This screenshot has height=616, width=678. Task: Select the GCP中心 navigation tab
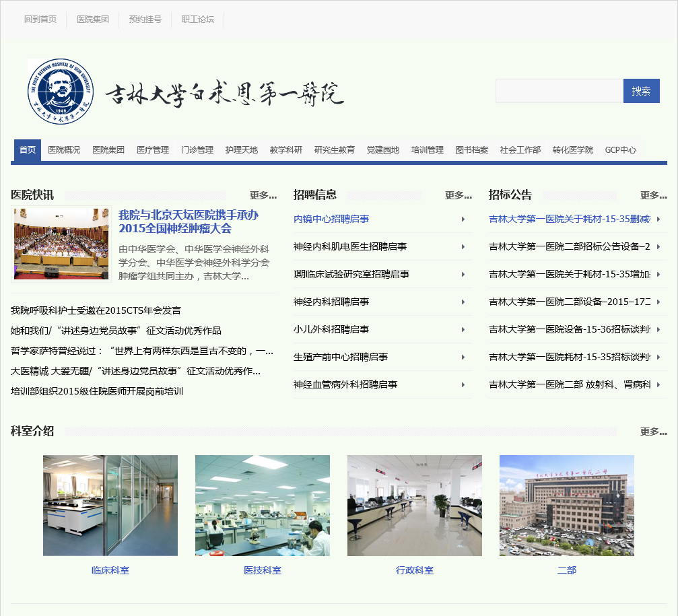[x=621, y=150]
